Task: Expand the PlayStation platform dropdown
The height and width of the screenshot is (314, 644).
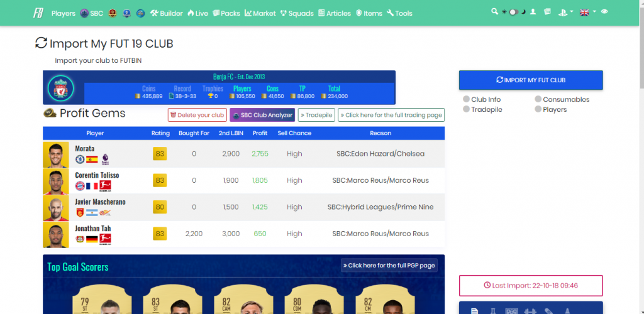Action: point(565,13)
